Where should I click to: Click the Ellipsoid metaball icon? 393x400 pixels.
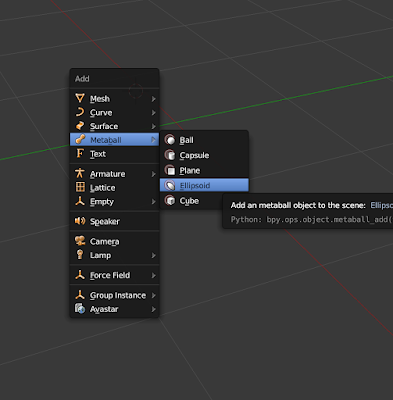coord(170,185)
